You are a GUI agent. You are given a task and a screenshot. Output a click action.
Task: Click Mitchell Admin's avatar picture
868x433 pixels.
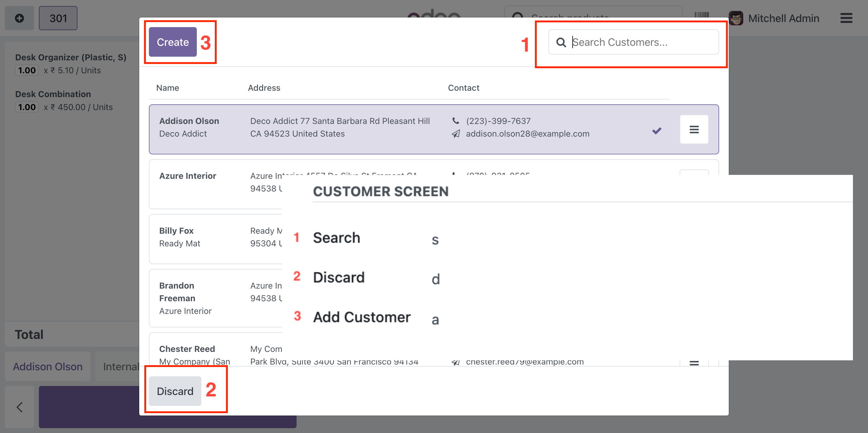736,18
